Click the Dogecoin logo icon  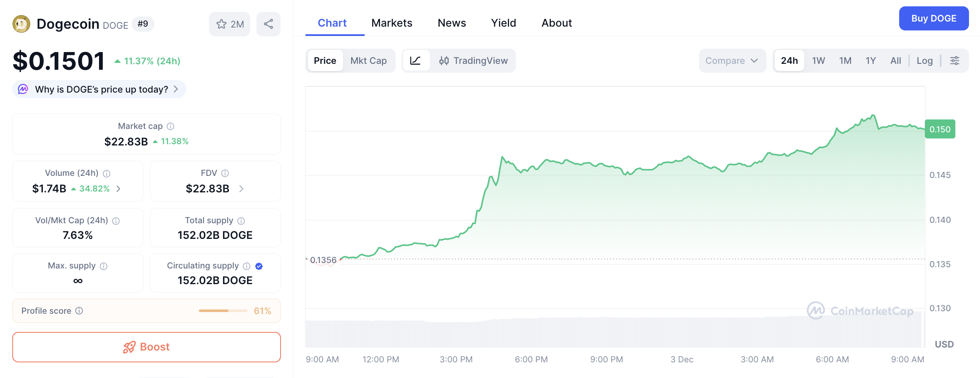[x=21, y=24]
